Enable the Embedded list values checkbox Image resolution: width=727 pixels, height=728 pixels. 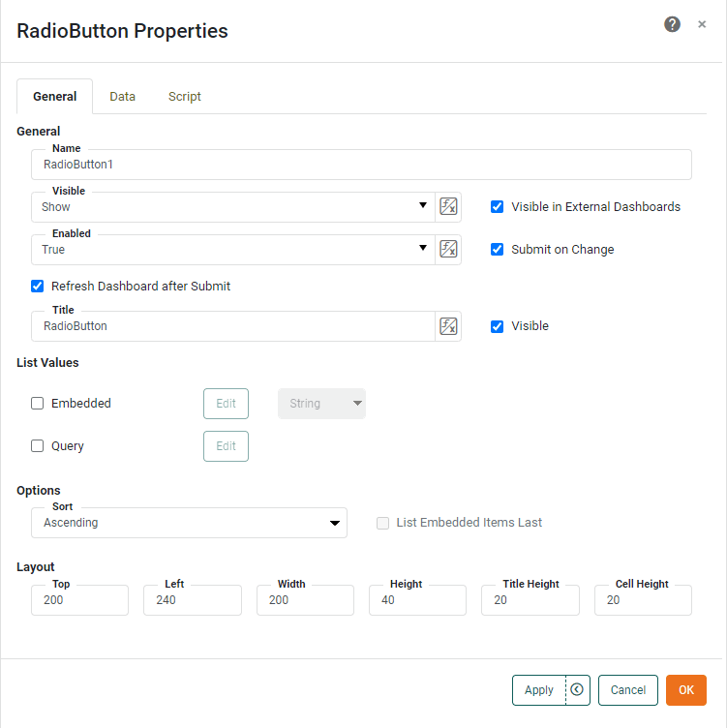(x=38, y=404)
